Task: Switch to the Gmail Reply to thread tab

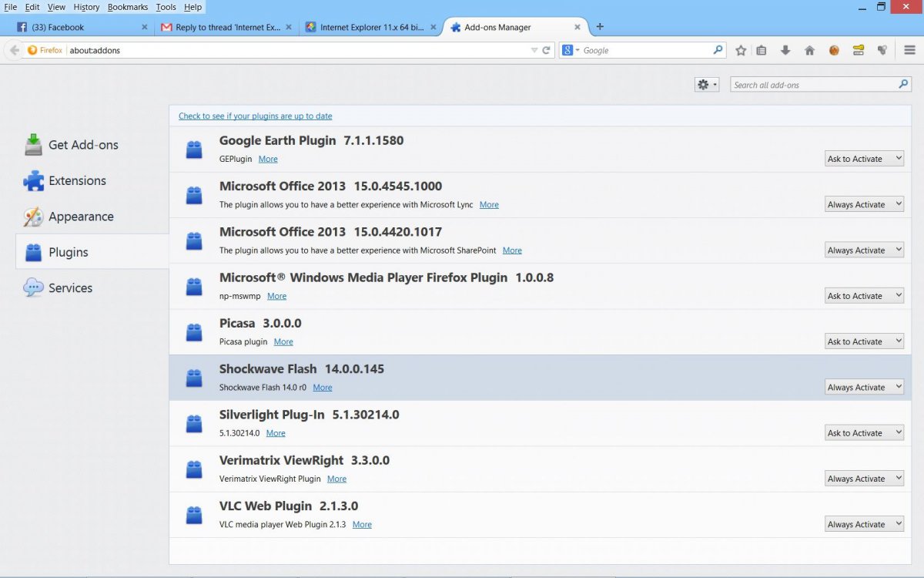Action: click(226, 27)
